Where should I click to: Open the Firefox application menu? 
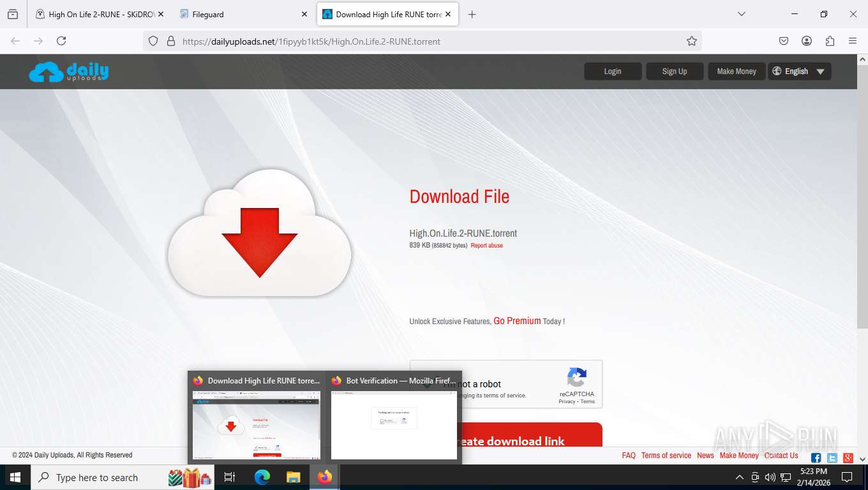853,41
